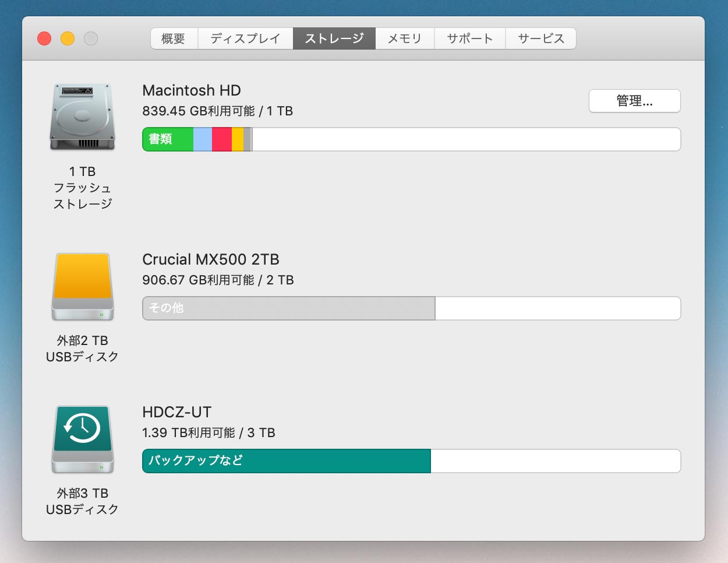Click the 1 TB フラッシュストレージ label

(82, 188)
